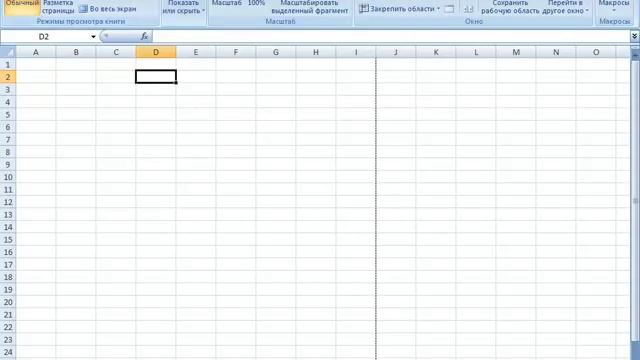The image size is (640, 360).
Task: Select column H header
Action: (316, 52)
